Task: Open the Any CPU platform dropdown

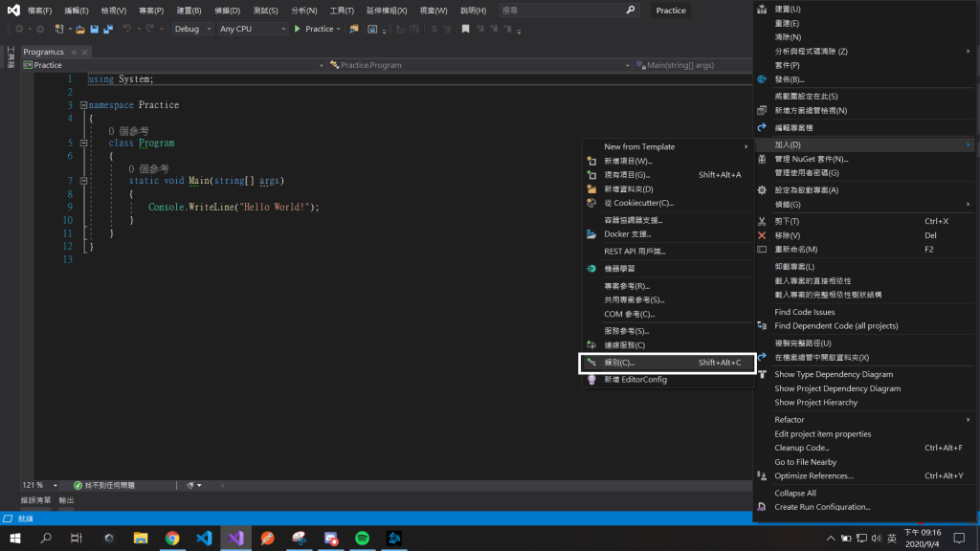Action: point(252,29)
